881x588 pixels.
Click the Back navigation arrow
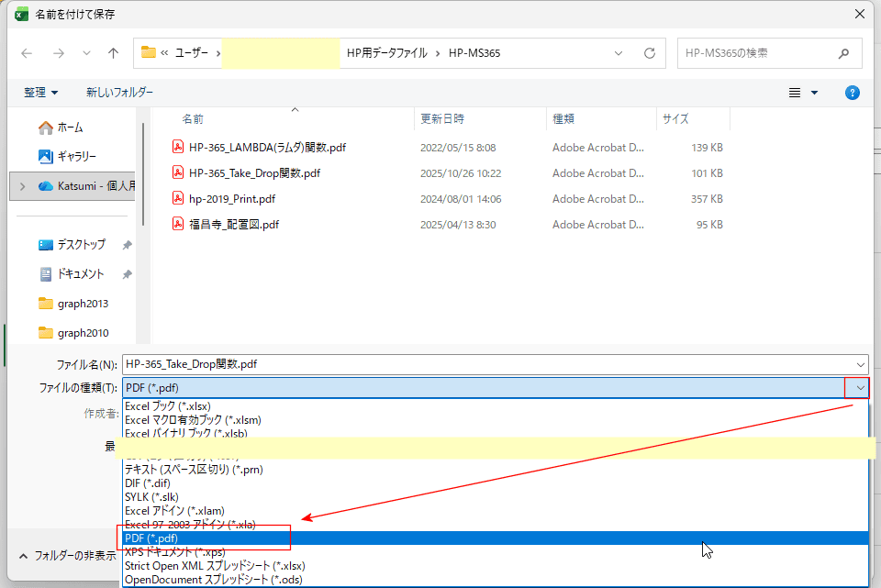pos(27,53)
